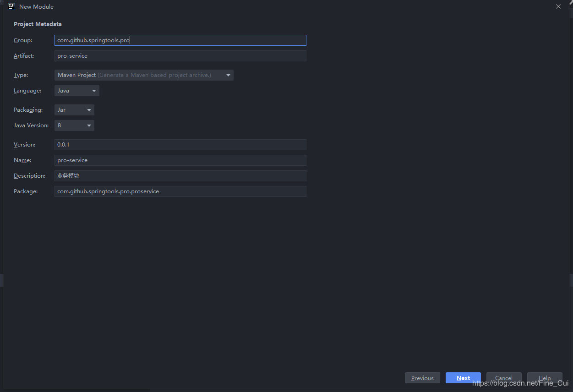Open the Language dropdown

[x=77, y=91]
